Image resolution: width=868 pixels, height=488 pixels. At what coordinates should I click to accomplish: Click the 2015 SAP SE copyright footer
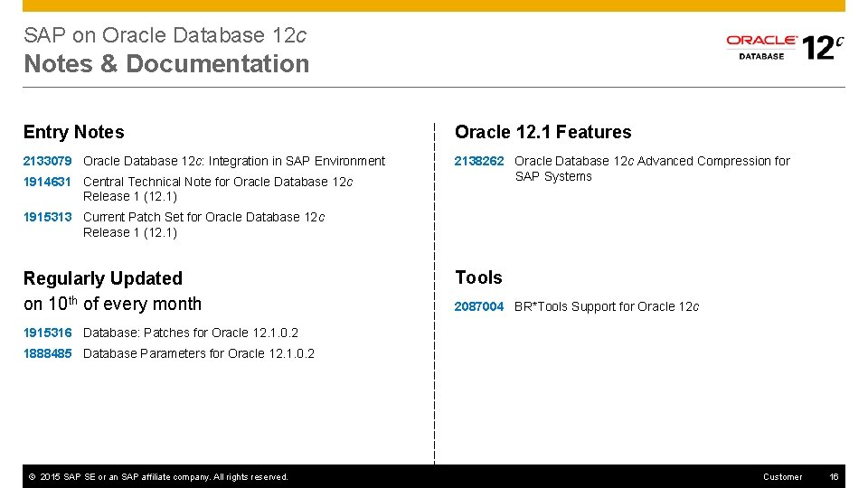pos(158,476)
